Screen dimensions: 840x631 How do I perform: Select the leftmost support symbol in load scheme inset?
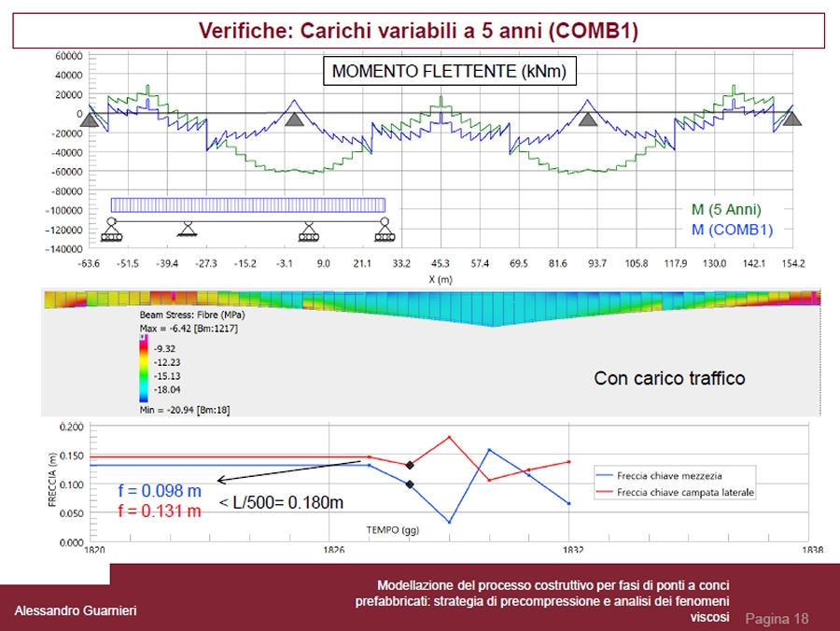coord(112,231)
